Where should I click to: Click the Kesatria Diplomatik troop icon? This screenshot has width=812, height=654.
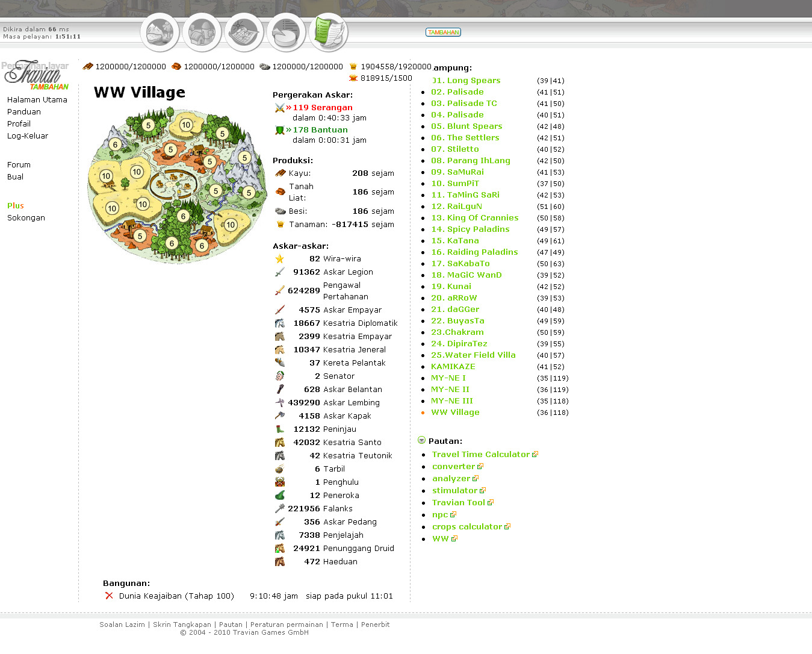pyautogui.click(x=279, y=323)
